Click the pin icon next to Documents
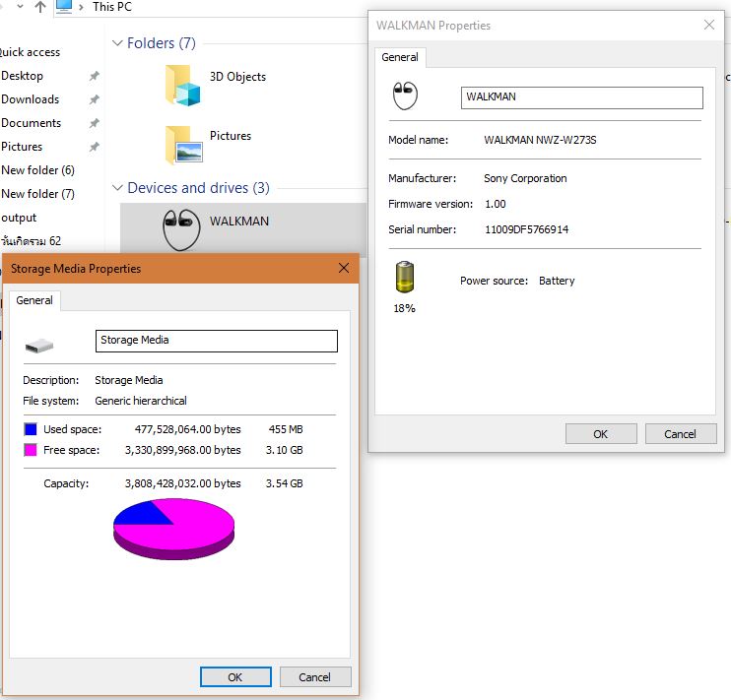The width and height of the screenshot is (731, 700). (x=95, y=123)
